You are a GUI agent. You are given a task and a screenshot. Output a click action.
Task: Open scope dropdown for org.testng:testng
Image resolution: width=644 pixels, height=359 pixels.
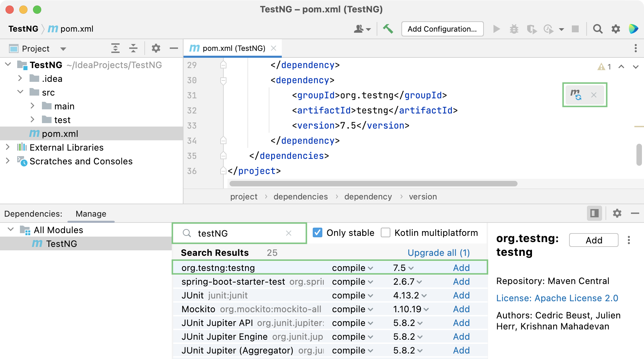[353, 268]
